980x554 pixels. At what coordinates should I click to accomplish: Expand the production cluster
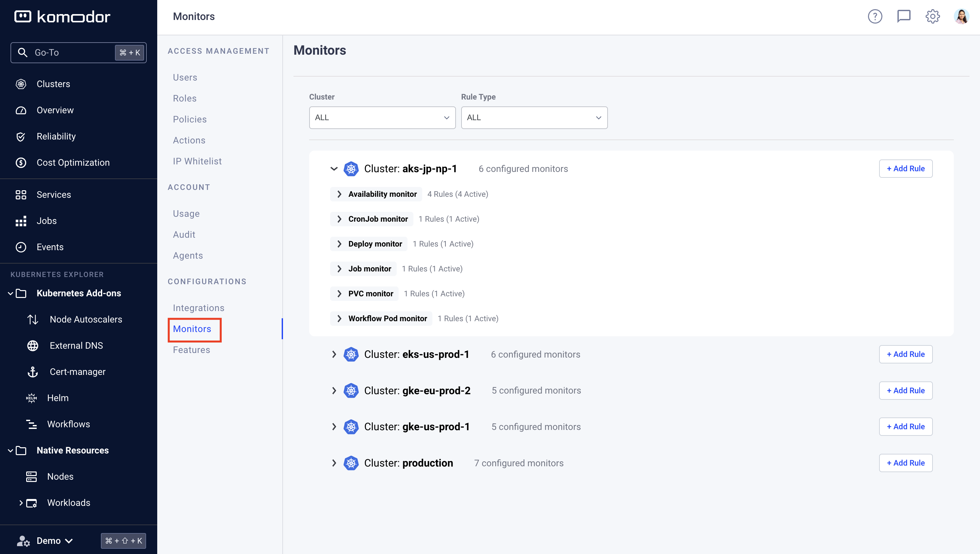(x=334, y=463)
